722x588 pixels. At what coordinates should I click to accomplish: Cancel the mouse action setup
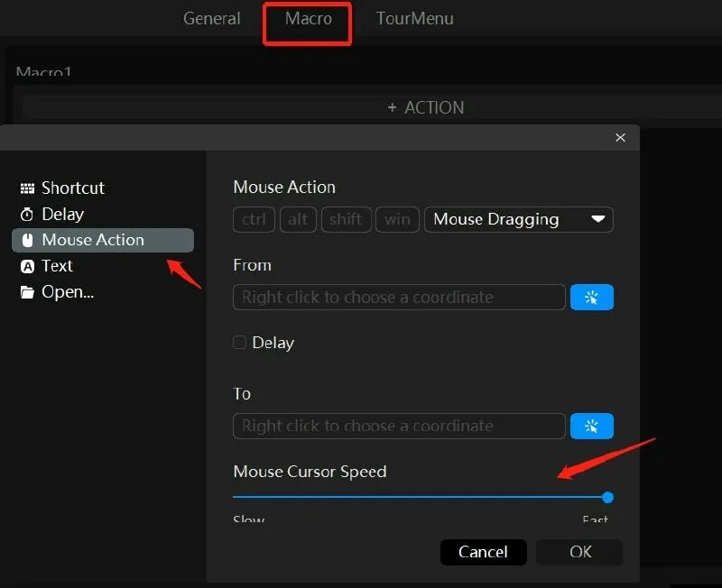483,552
